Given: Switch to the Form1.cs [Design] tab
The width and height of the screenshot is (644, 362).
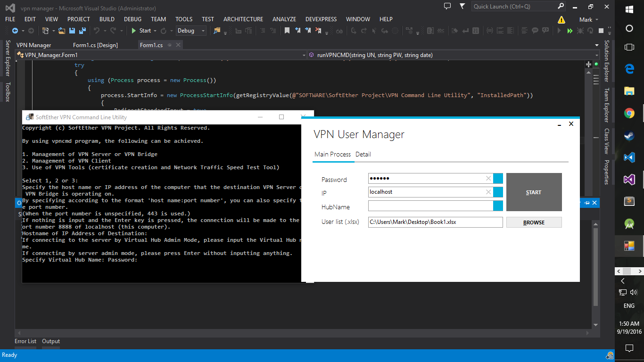Looking at the screenshot, I should tap(95, 45).
